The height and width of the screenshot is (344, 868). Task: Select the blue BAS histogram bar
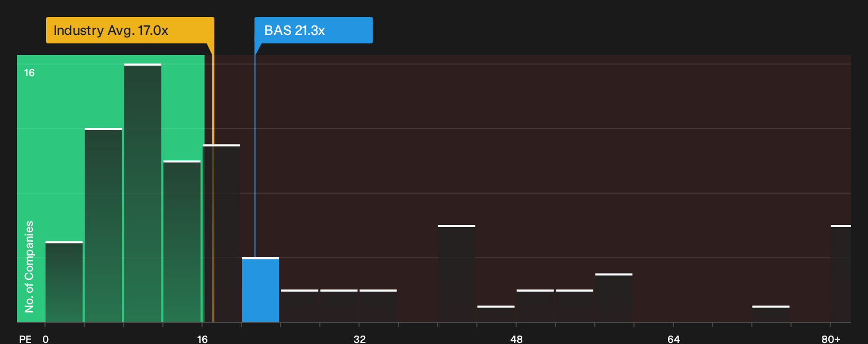pos(260,290)
